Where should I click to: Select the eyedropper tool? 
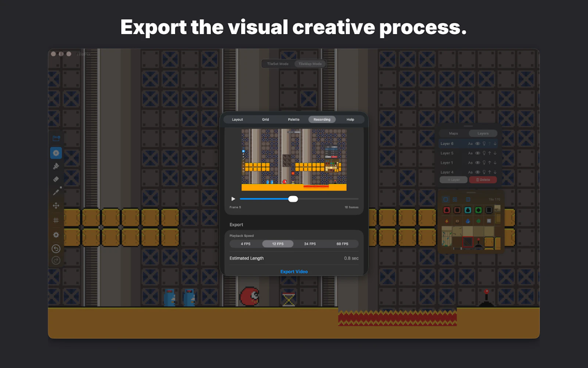click(x=56, y=191)
